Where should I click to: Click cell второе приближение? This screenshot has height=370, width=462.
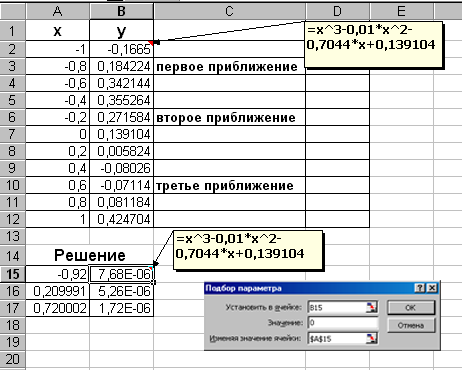[229, 117]
